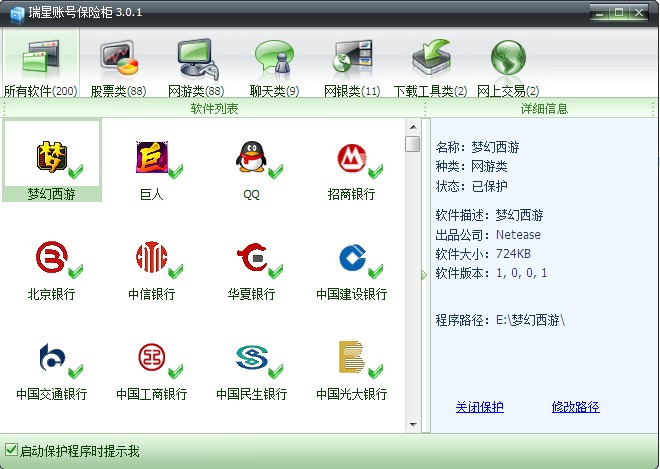Click the 状态: 已保护 status text
The width and height of the screenshot is (660, 469).
471,186
